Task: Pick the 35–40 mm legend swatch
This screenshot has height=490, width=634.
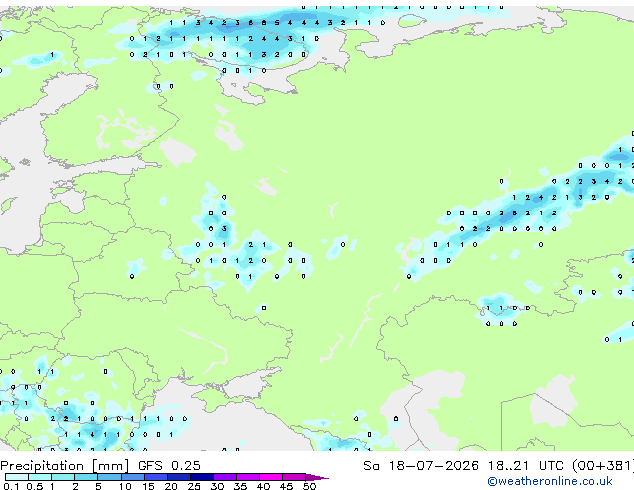Action: [x=248, y=477]
